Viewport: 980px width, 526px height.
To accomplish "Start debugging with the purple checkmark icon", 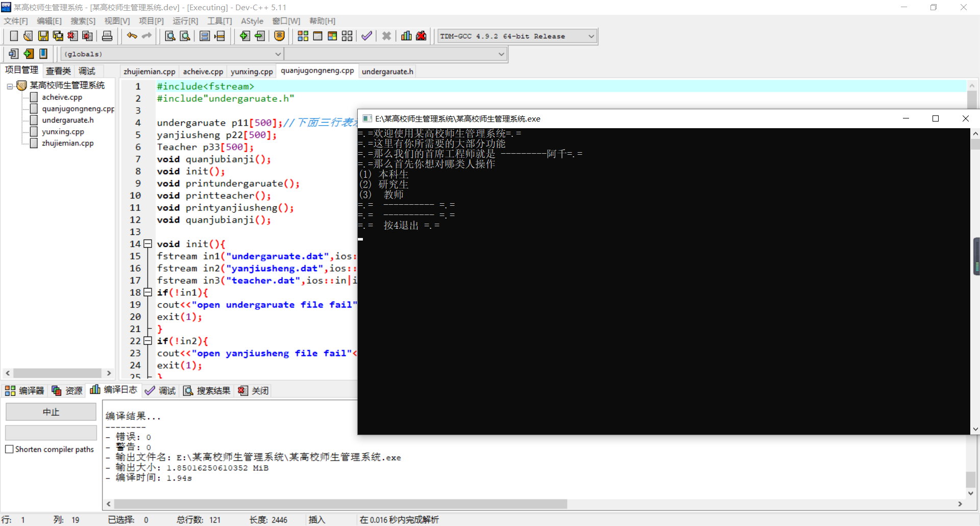I will coord(366,36).
